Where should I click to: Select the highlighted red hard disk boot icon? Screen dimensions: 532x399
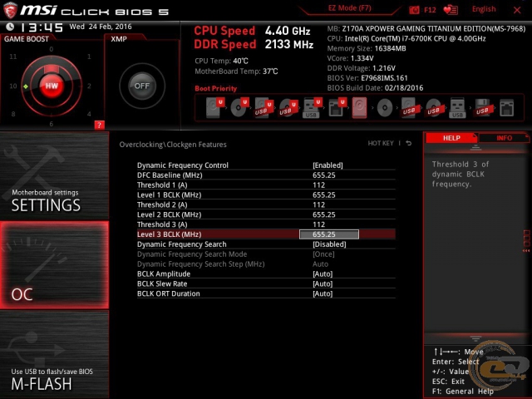tap(359, 107)
